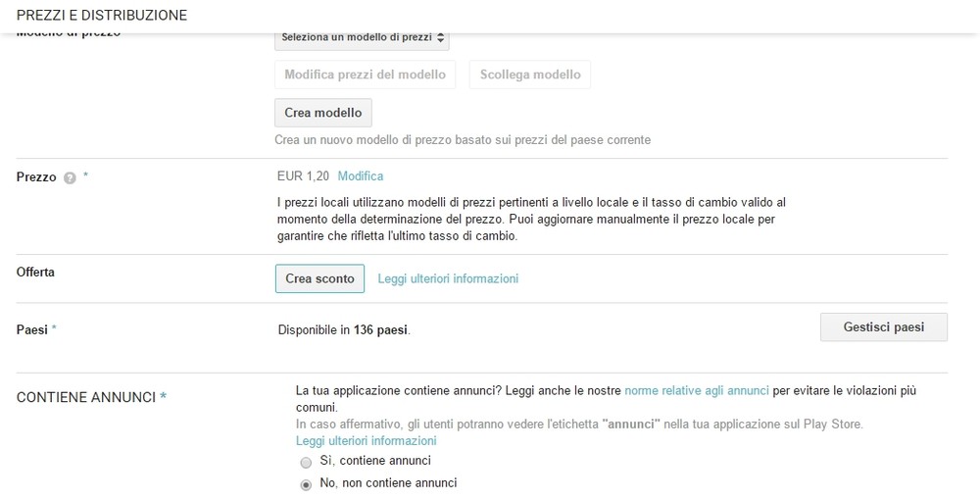Select 'No, non contiene annunci' radio button
The height and width of the screenshot is (500, 980).
click(x=306, y=485)
